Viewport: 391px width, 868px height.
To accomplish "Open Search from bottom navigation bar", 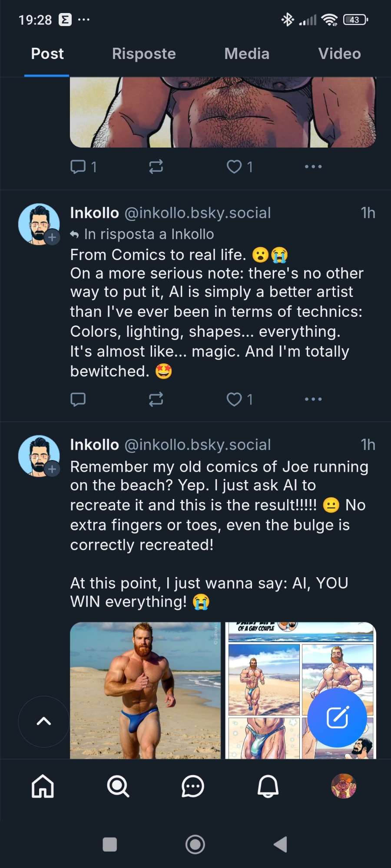I will (x=118, y=786).
